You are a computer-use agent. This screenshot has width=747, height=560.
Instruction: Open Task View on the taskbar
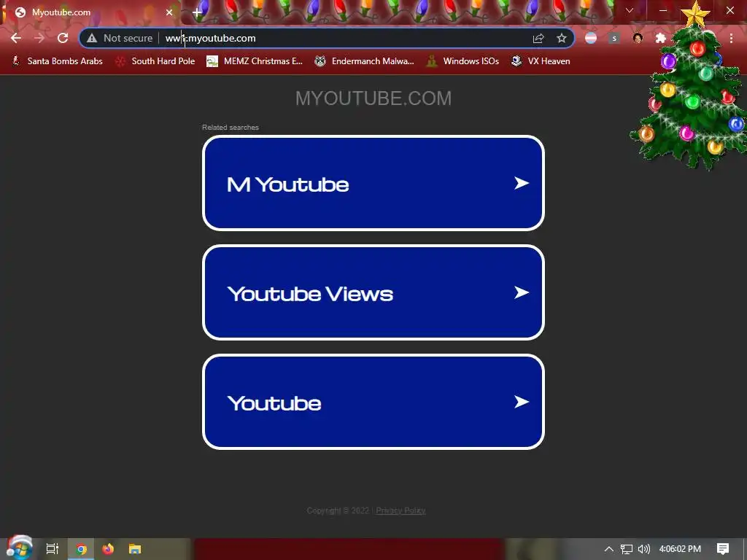point(53,549)
